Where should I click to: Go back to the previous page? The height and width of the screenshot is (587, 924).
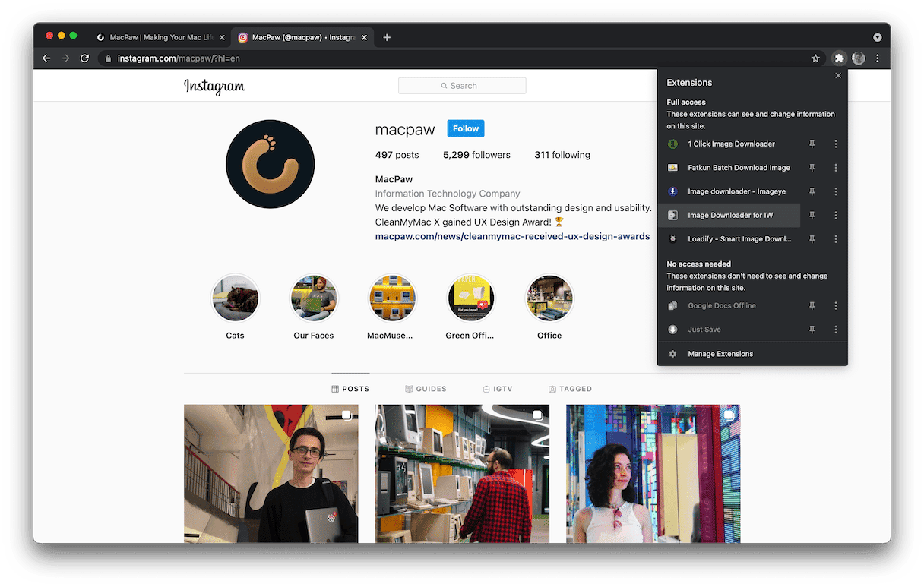point(46,58)
